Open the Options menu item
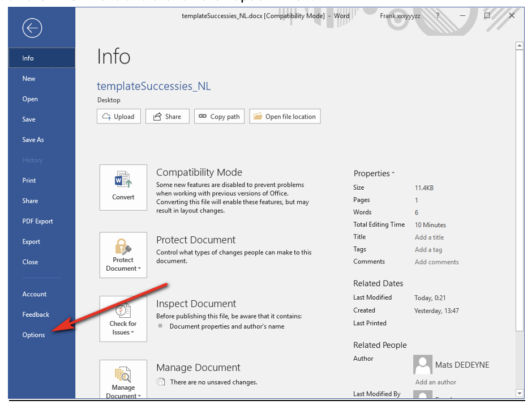Image resolution: width=532 pixels, height=409 pixels. tap(34, 335)
